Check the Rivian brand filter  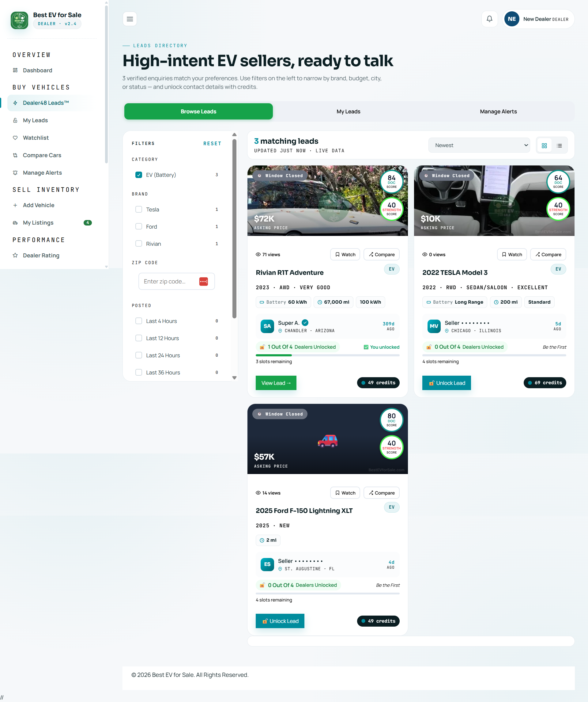[139, 244]
